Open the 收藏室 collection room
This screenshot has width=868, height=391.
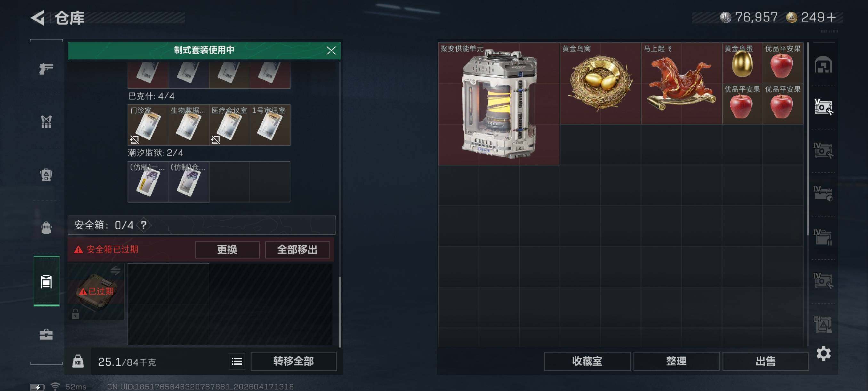[587, 361]
